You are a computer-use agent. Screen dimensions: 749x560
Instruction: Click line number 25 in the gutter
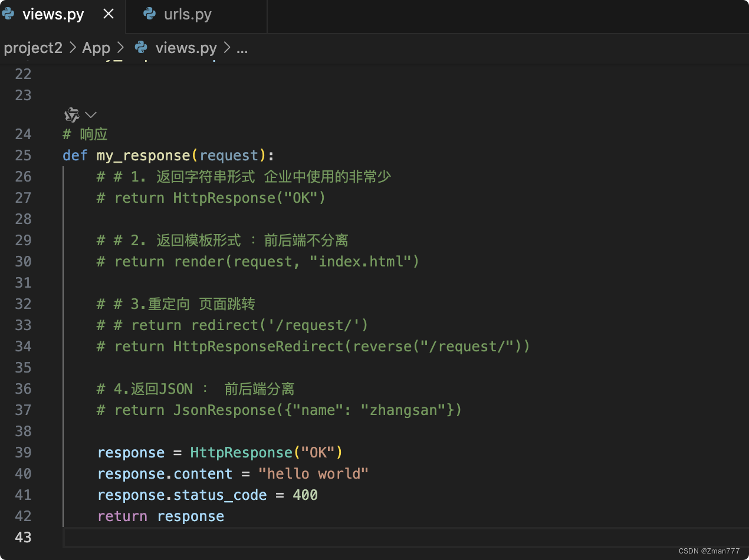click(23, 155)
